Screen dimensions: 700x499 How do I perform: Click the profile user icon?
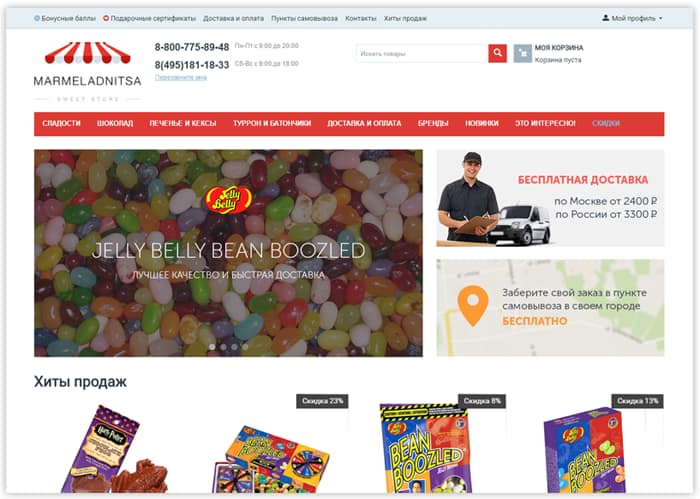[x=605, y=18]
